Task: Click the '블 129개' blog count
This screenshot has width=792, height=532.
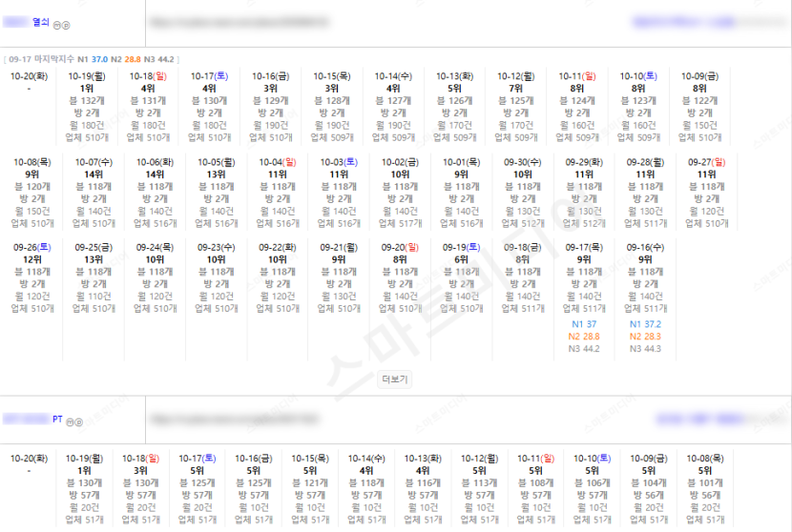Action: [271, 101]
